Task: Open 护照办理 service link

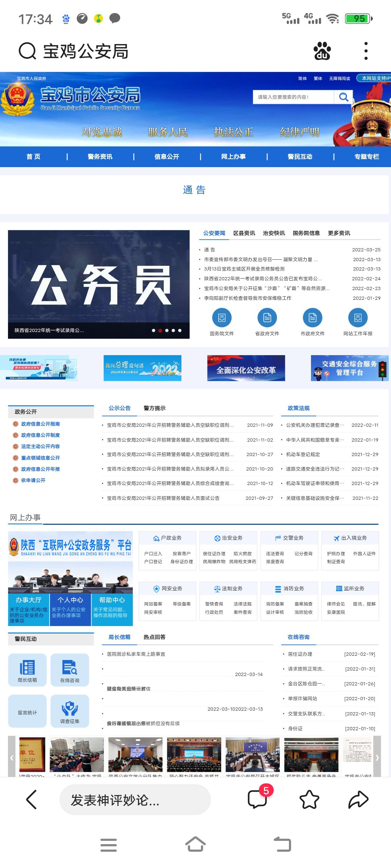Action: coord(336,554)
